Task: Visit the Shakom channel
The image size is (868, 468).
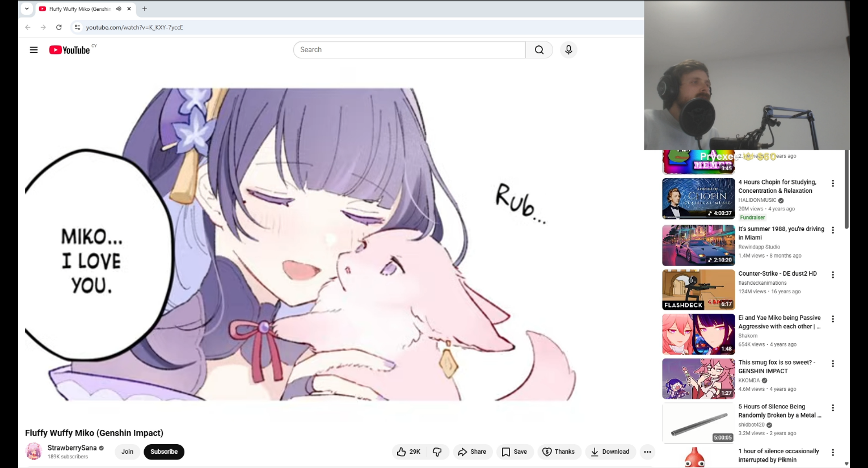Action: point(748,336)
